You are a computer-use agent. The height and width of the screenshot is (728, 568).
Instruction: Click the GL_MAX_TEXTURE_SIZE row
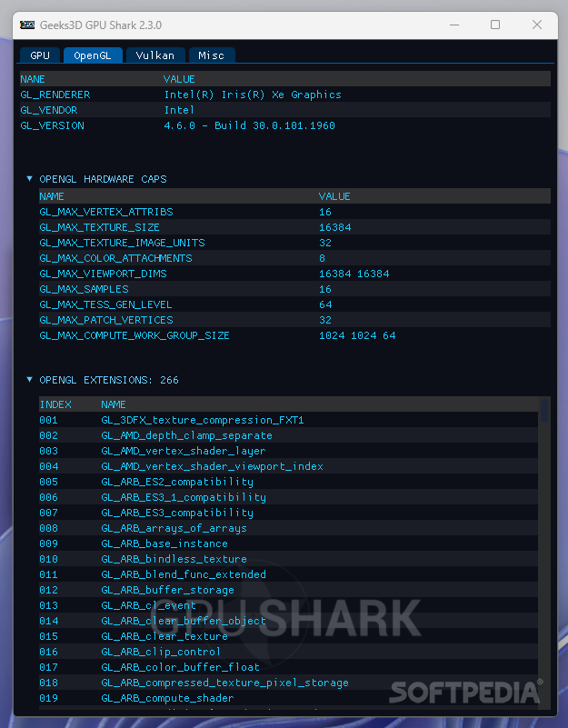[295, 227]
